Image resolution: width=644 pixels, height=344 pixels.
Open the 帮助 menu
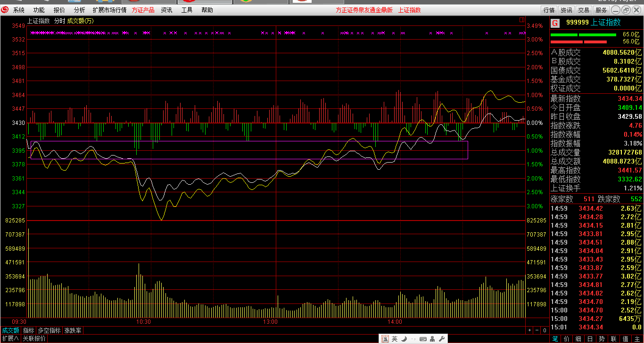207,10
